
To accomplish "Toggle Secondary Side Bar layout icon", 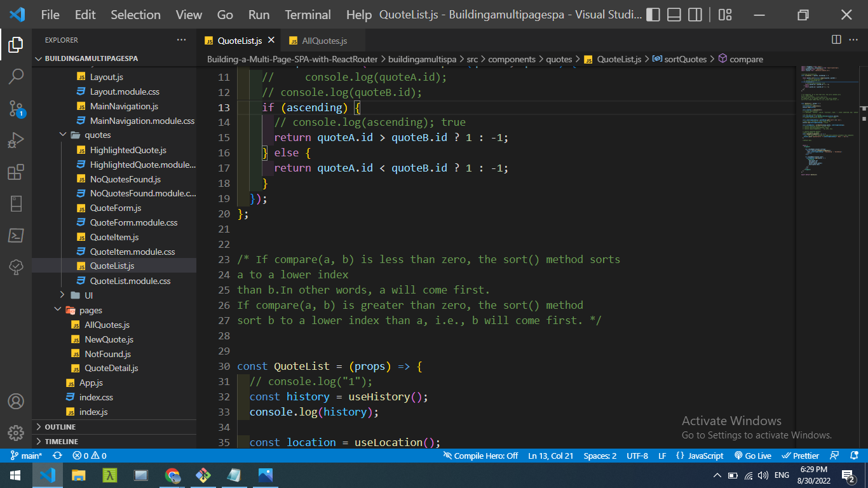I will pos(695,15).
